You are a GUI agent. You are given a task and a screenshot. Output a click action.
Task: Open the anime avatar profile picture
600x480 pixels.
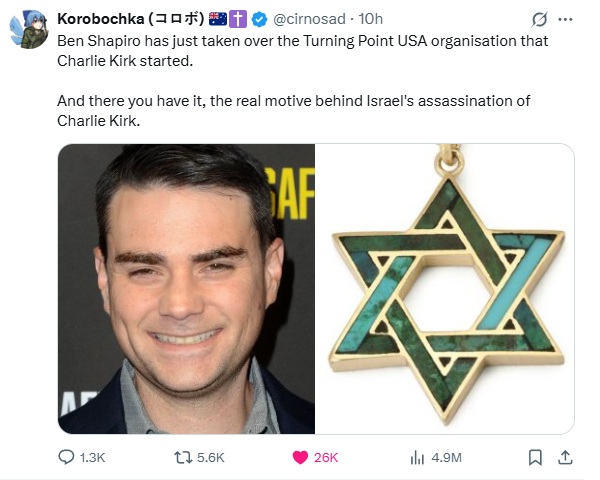[x=29, y=29]
